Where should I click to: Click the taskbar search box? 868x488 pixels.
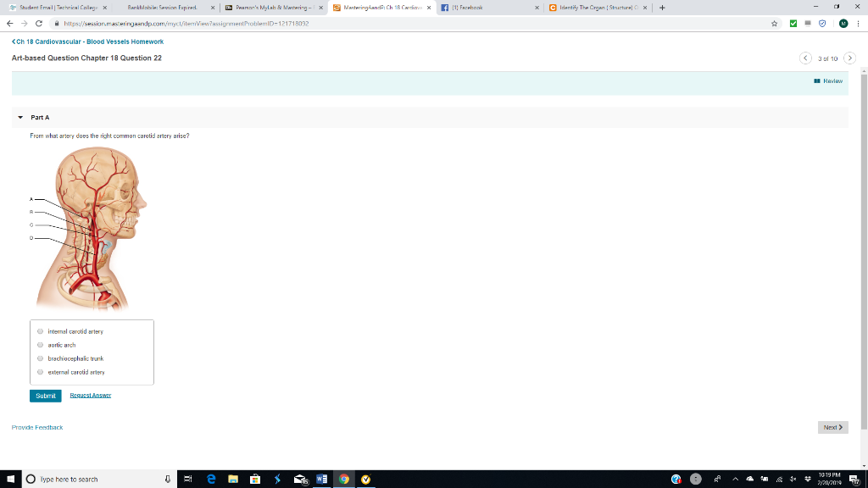pos(100,480)
